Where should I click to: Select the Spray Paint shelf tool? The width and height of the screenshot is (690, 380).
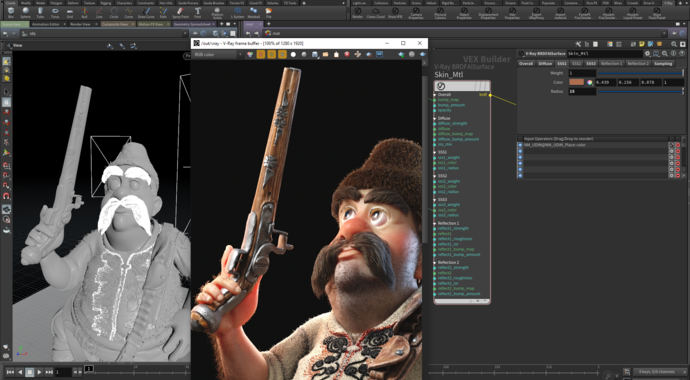point(180,12)
